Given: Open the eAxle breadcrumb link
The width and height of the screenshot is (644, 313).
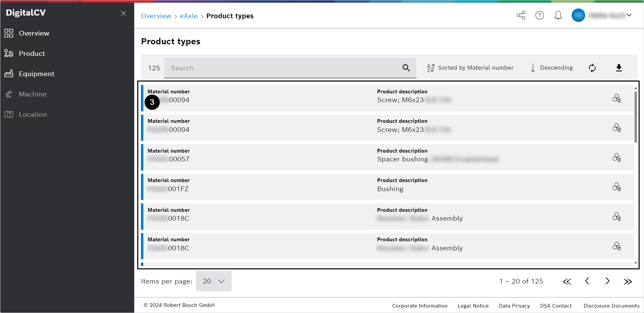Looking at the screenshot, I should (189, 16).
